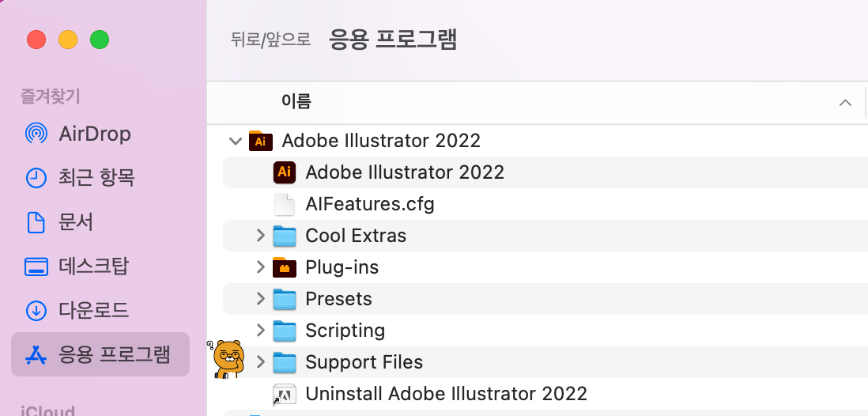The image size is (868, 416).
Task: Expand the Support Files folder
Action: click(261, 362)
